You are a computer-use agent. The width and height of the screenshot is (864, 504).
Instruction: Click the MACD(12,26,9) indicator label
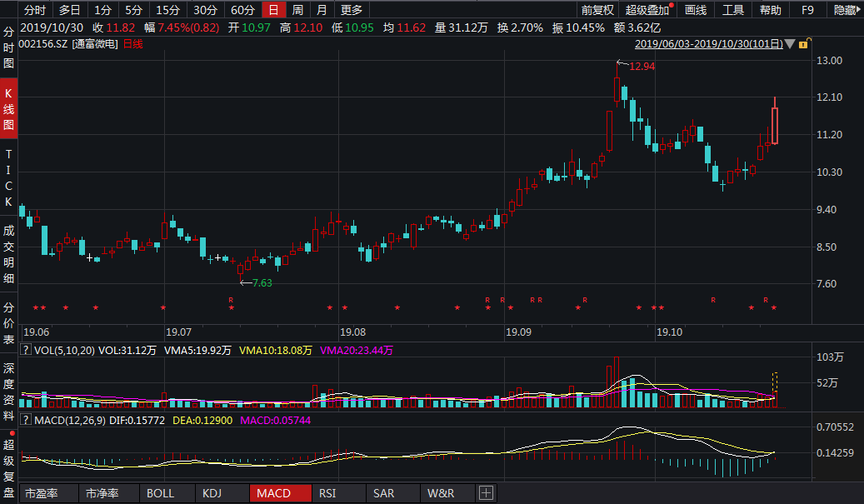(70, 420)
